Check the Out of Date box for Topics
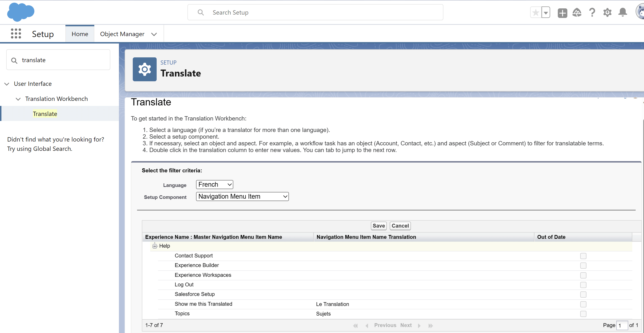Viewport: 644px width, 333px height. coord(583,314)
